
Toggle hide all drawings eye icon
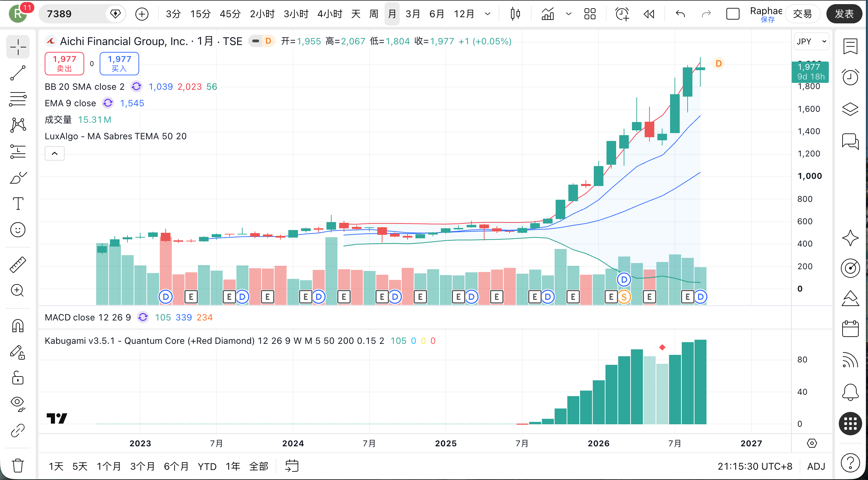(x=18, y=404)
